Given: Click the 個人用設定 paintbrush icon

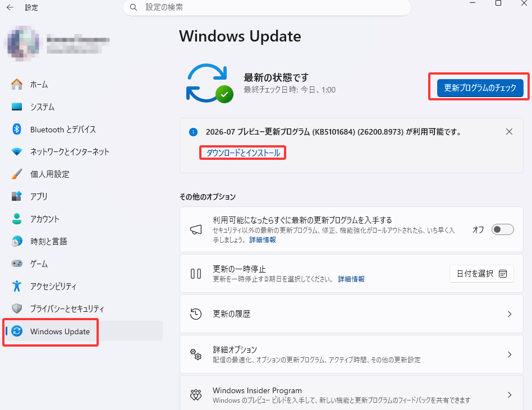Looking at the screenshot, I should point(17,174).
